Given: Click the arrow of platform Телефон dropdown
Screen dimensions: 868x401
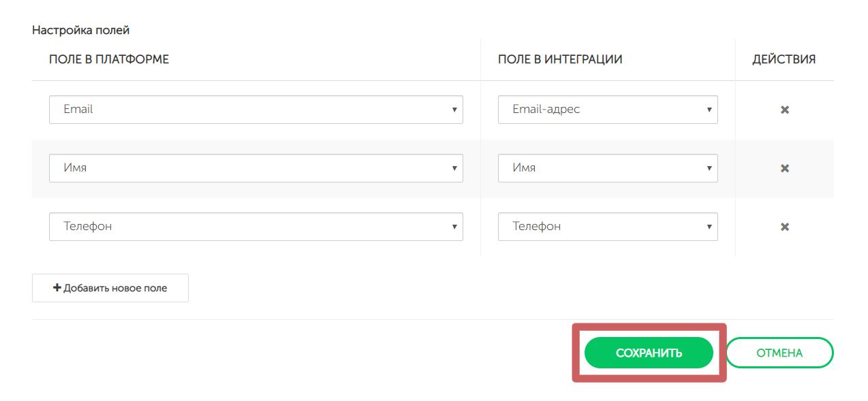Looking at the screenshot, I should click(x=454, y=227).
